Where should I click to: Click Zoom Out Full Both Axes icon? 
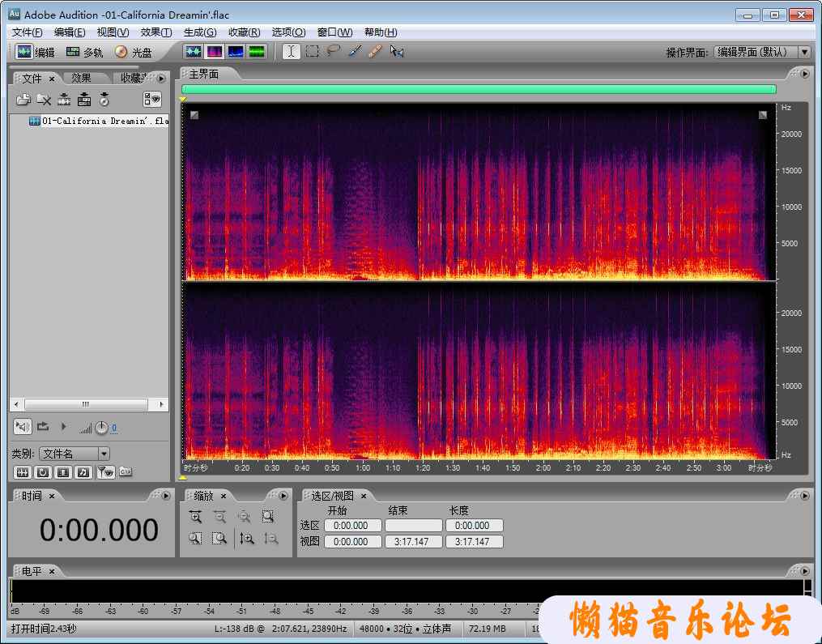pos(244,517)
